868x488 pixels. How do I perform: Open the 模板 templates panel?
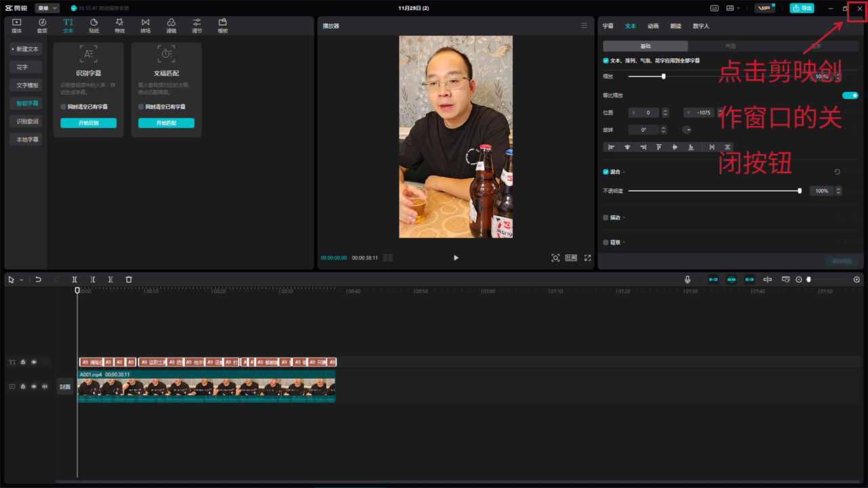coord(222,26)
